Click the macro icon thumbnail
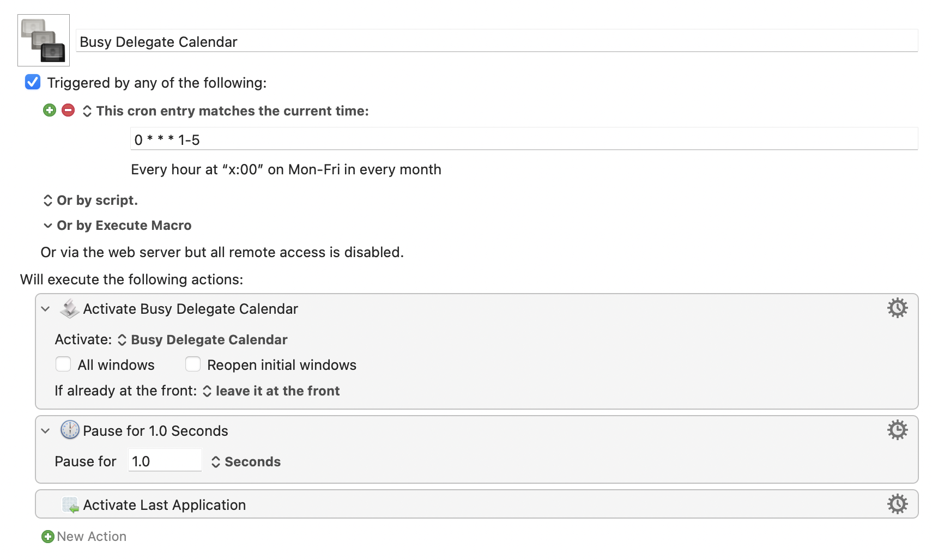The width and height of the screenshot is (932, 560). point(43,40)
